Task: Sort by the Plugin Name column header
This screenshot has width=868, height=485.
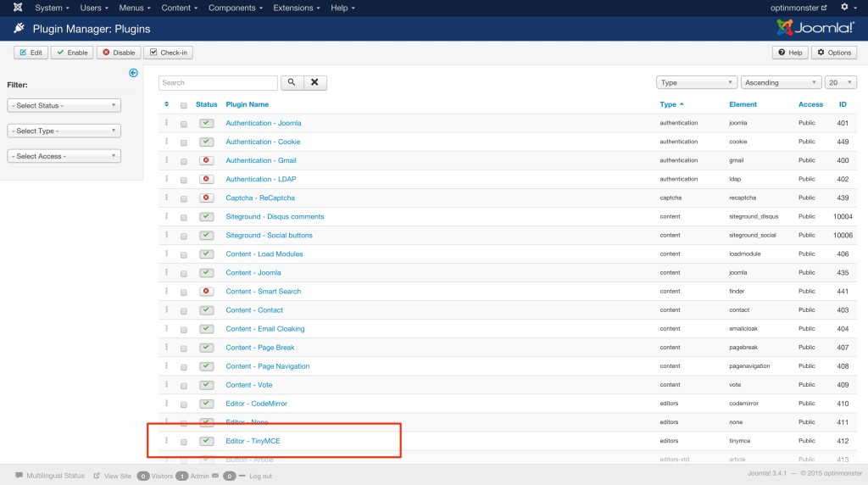Action: click(x=247, y=104)
